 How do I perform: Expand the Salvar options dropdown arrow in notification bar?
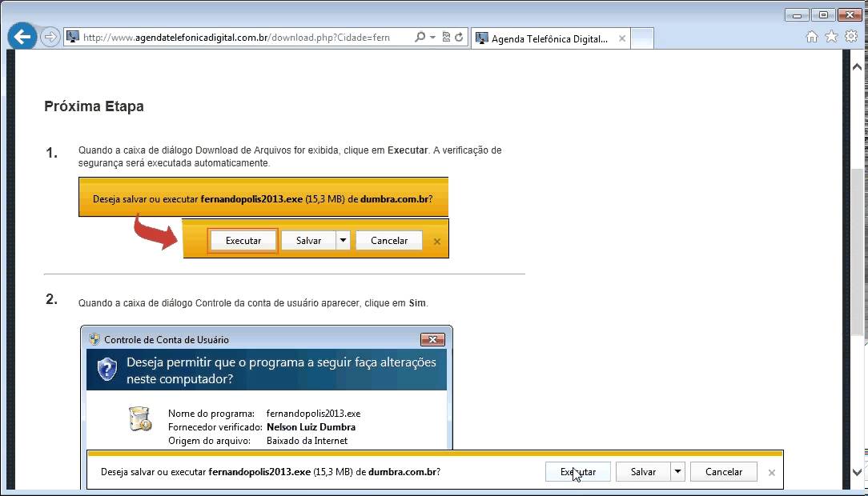pos(677,472)
